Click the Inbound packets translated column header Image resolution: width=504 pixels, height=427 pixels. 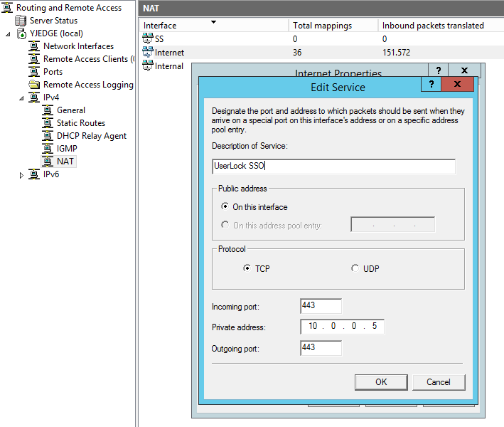coord(441,26)
